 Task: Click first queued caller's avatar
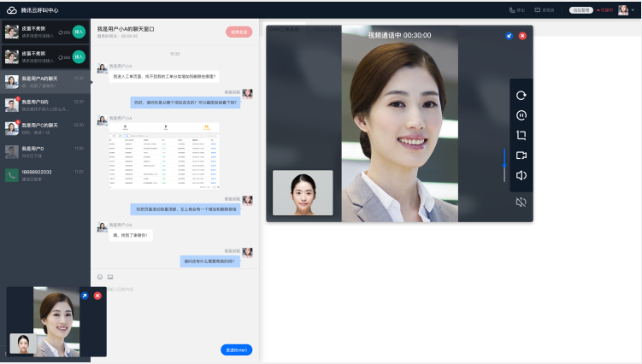[11, 32]
